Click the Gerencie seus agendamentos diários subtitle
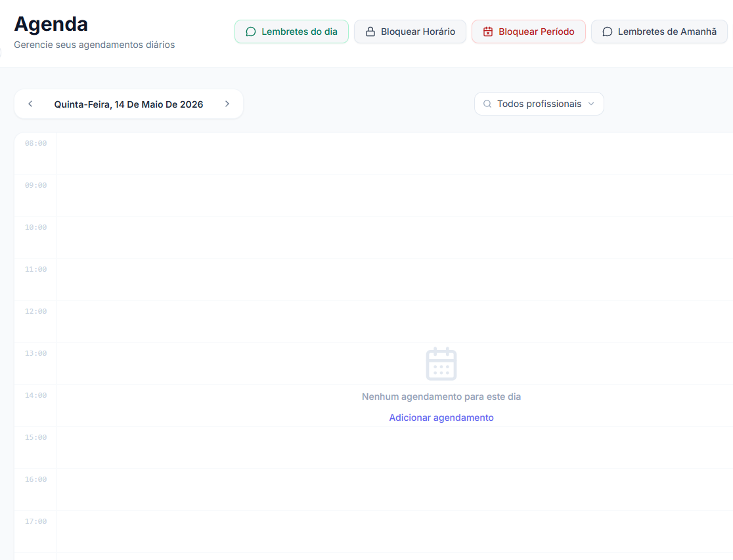The height and width of the screenshot is (560, 733). [95, 45]
